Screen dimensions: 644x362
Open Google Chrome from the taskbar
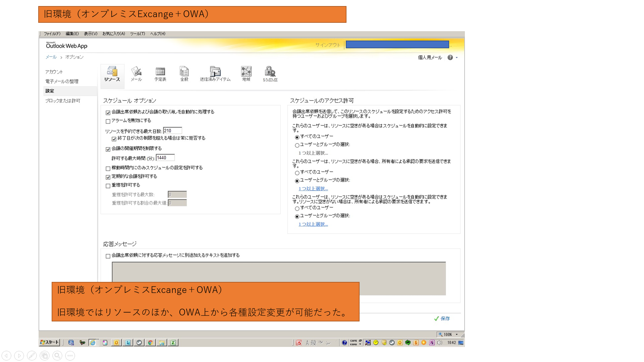150,343
